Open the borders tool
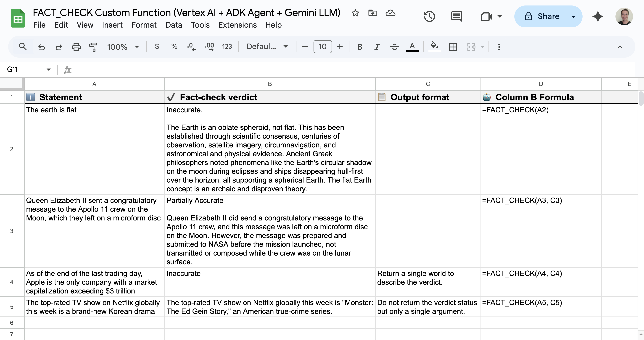This screenshot has width=644, height=340. [453, 47]
